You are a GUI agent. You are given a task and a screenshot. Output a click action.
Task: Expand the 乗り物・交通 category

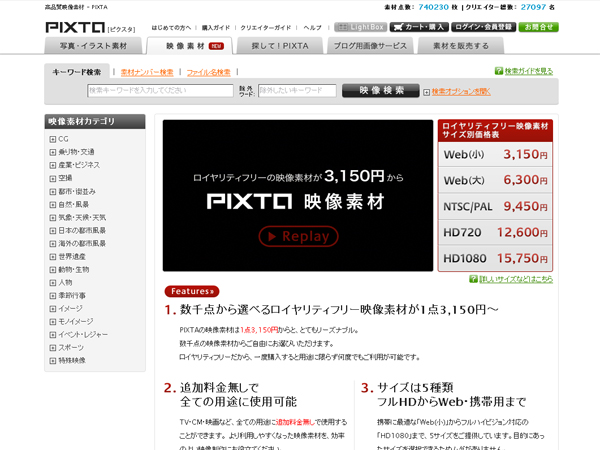pos(52,152)
